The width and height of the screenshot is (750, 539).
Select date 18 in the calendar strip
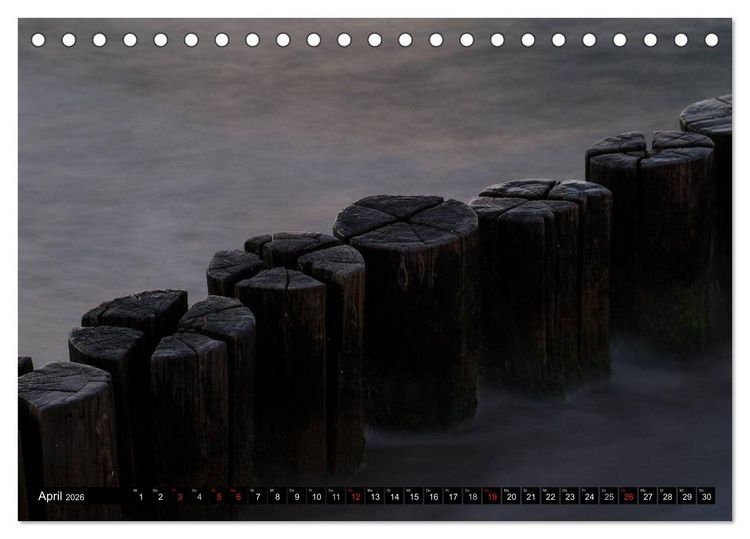[x=473, y=495]
